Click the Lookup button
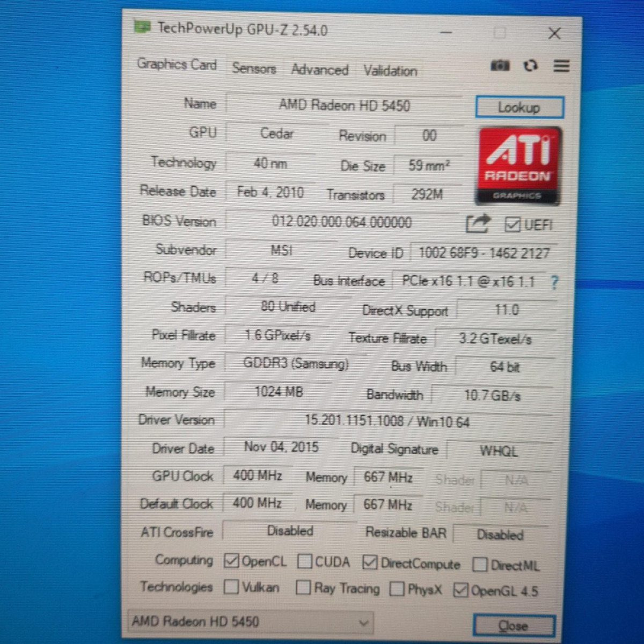Screen dimensions: 644x644 pyautogui.click(x=519, y=107)
